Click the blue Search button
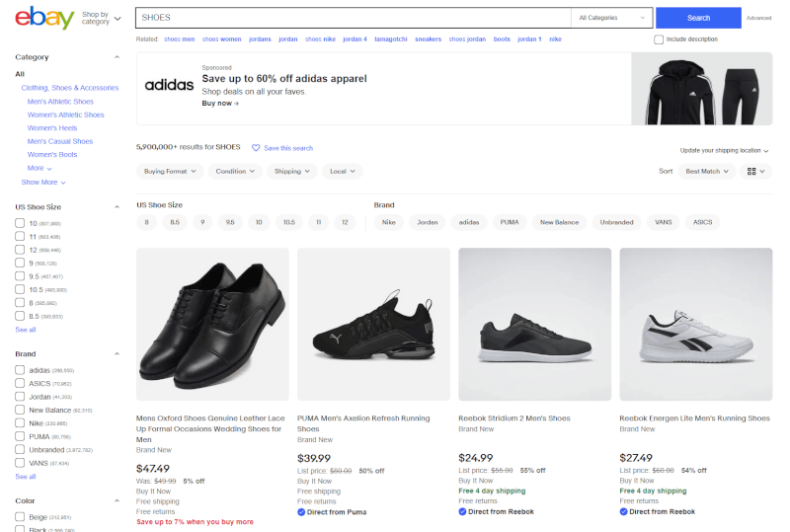 pos(698,18)
